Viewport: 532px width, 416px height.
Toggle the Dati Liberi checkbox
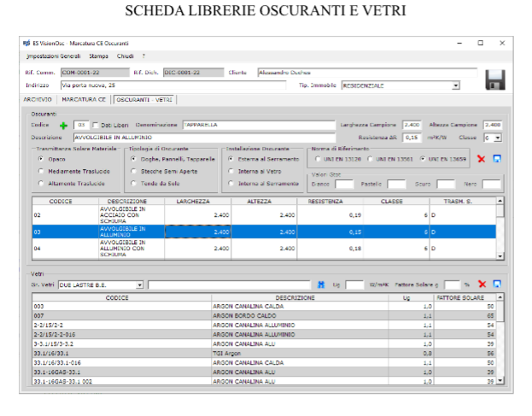96,126
